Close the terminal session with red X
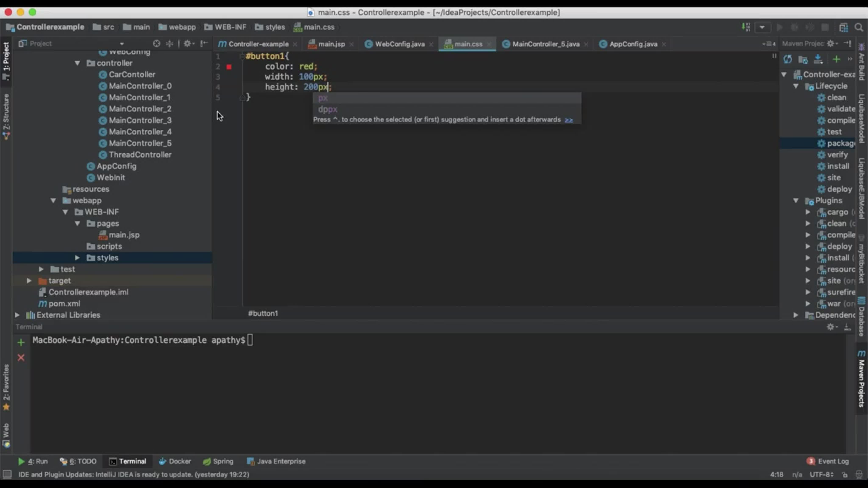Viewport: 868px width, 488px height. 21,357
